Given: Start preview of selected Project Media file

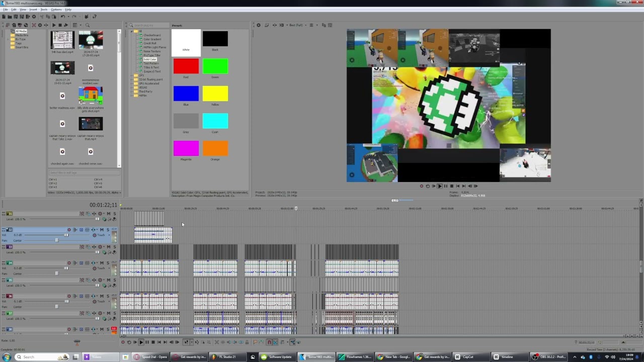Looking at the screenshot, I should (54, 25).
